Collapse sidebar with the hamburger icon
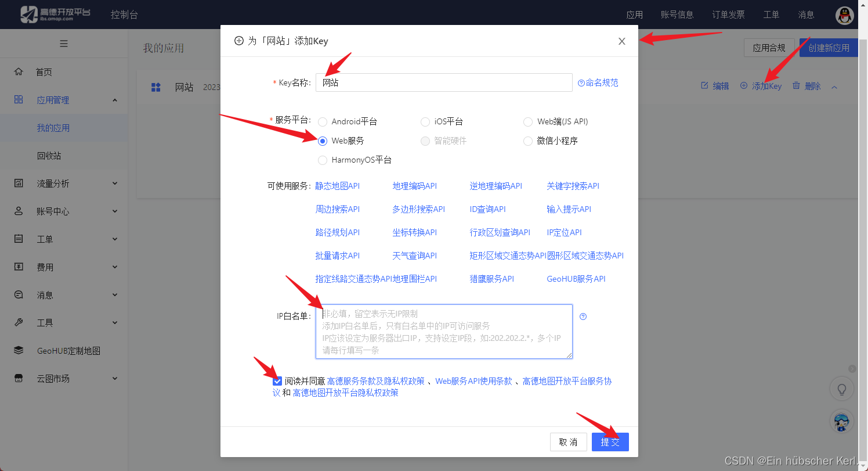Viewport: 868px width, 471px height. coord(64,44)
